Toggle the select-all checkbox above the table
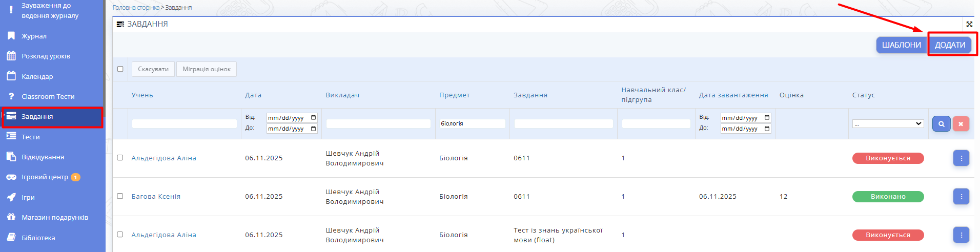Viewport: 980px width, 252px height. [x=120, y=69]
